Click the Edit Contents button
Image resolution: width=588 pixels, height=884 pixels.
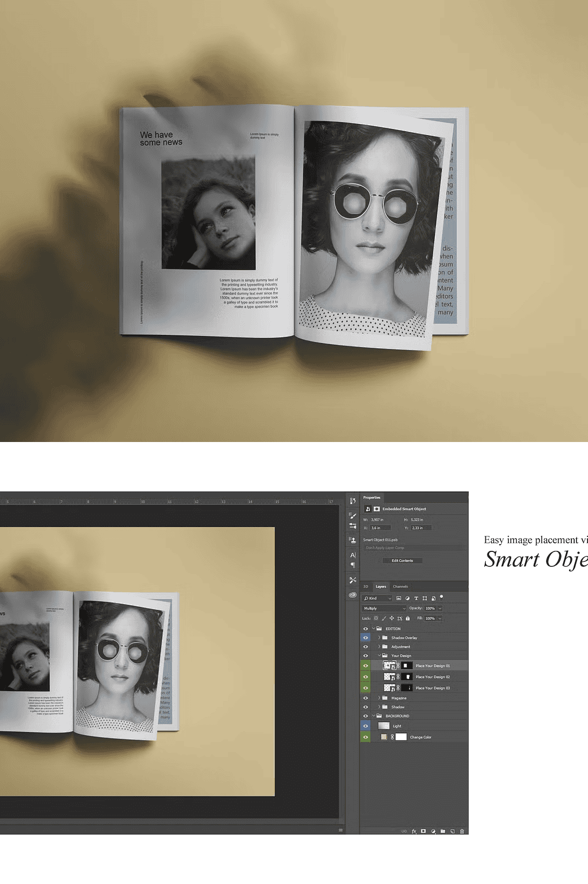coord(402,561)
